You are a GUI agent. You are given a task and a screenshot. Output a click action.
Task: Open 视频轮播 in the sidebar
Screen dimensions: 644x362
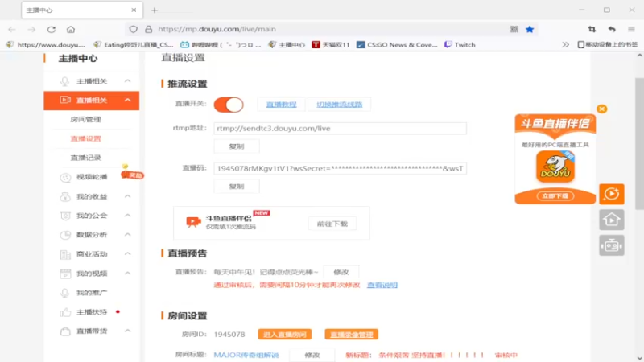click(92, 177)
